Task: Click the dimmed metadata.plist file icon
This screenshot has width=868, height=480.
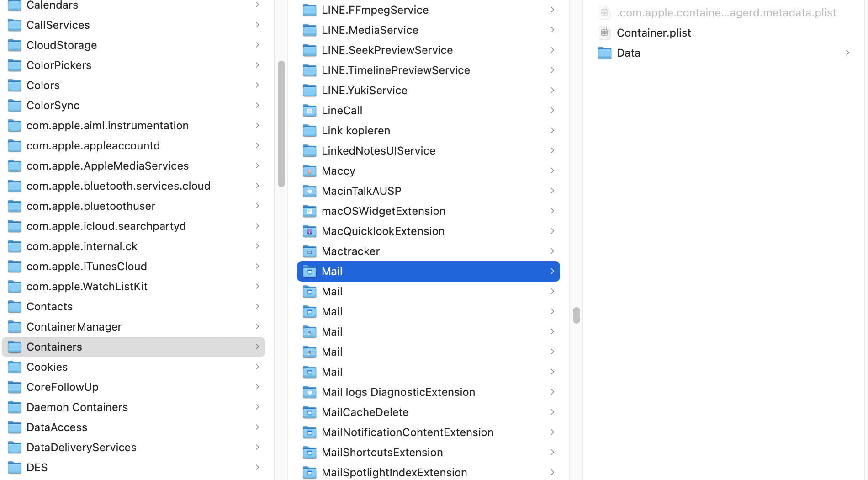Action: click(605, 13)
